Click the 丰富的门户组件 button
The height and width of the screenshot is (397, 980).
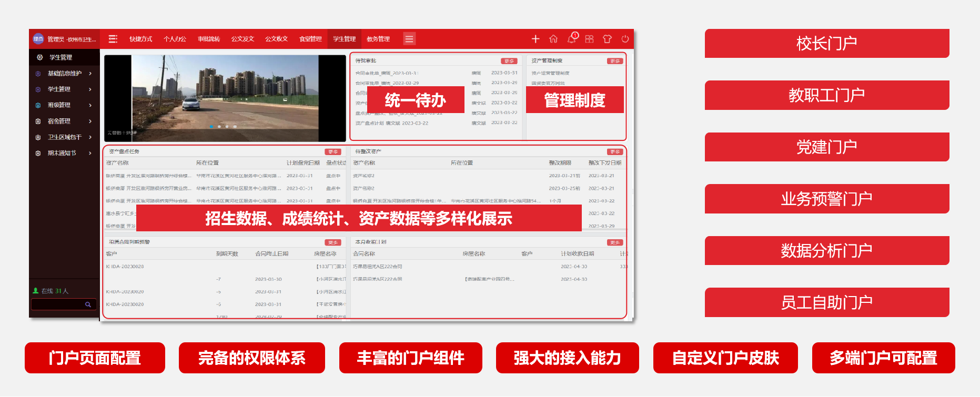pos(411,358)
